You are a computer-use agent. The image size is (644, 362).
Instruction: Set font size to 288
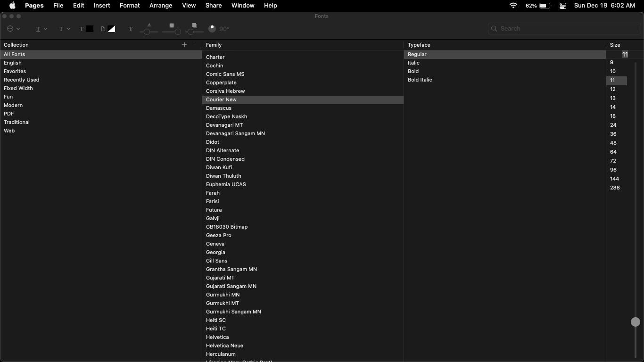(x=617, y=188)
